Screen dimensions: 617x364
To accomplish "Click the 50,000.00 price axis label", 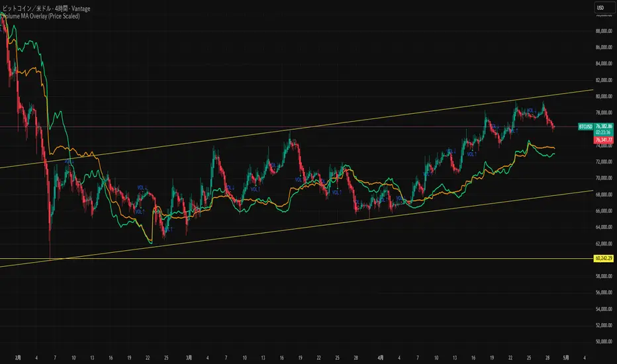I will click(604, 341).
